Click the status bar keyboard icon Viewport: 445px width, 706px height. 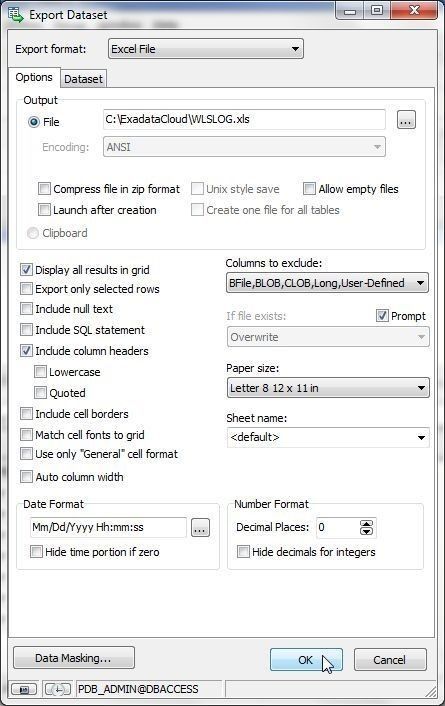coord(23,689)
